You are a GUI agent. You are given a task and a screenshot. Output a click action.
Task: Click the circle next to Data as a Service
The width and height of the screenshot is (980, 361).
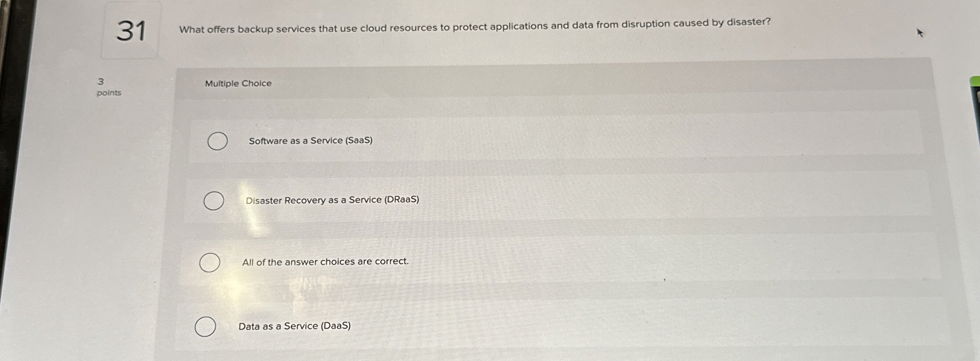[206, 326]
